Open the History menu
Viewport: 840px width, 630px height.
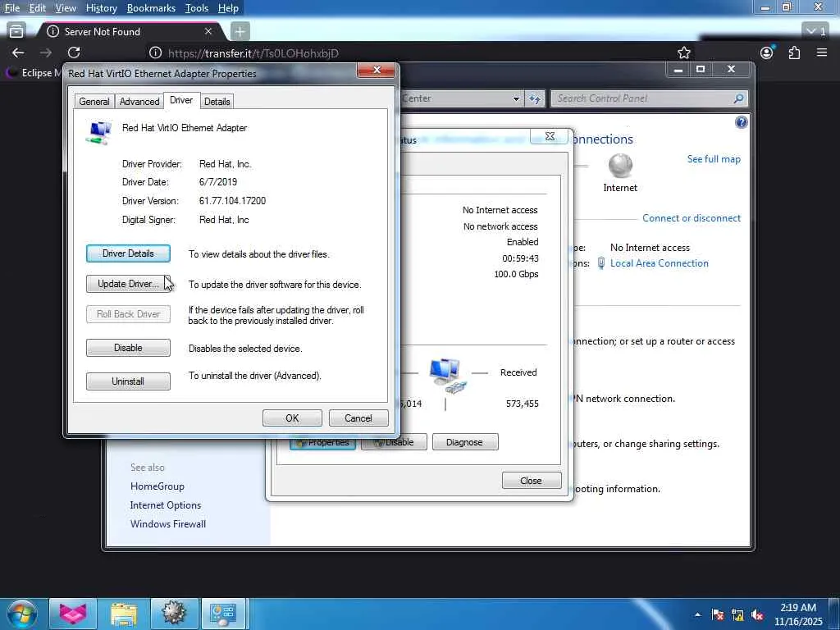101,8
